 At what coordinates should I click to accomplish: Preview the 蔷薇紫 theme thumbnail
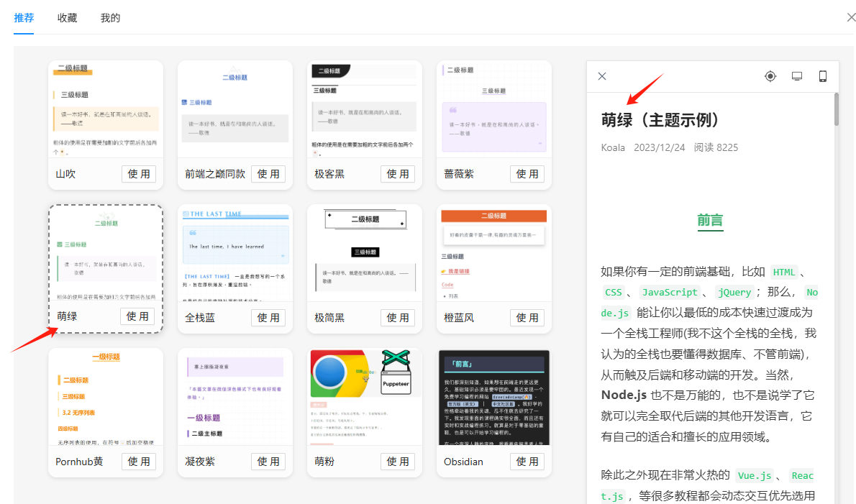click(x=494, y=109)
